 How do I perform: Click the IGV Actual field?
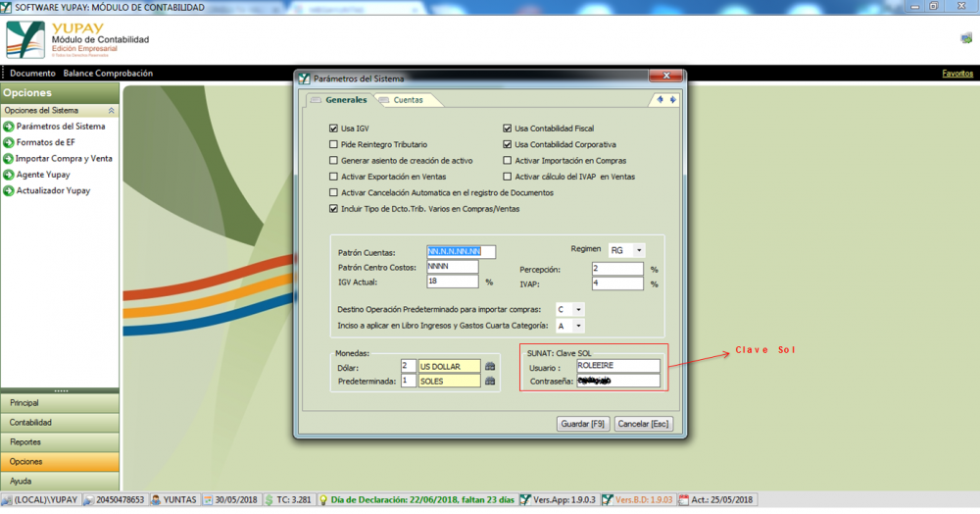point(453,282)
